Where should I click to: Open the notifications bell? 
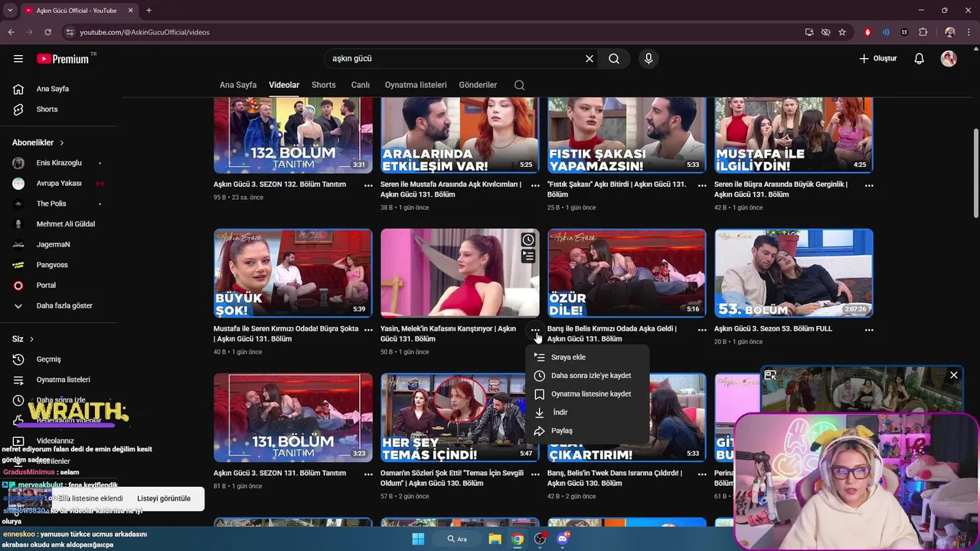point(920,59)
